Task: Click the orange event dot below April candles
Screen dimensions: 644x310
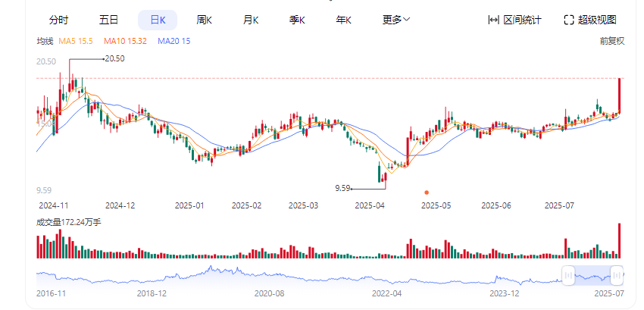Action: coord(427,193)
